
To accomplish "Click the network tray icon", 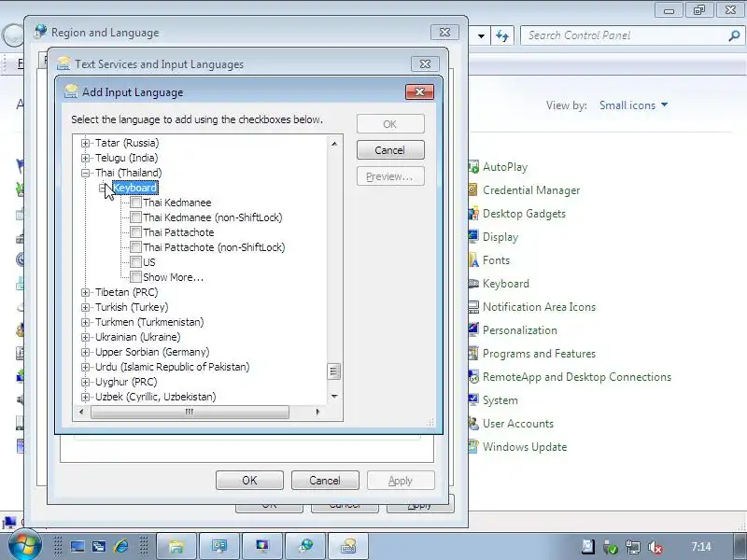I will pos(633,547).
